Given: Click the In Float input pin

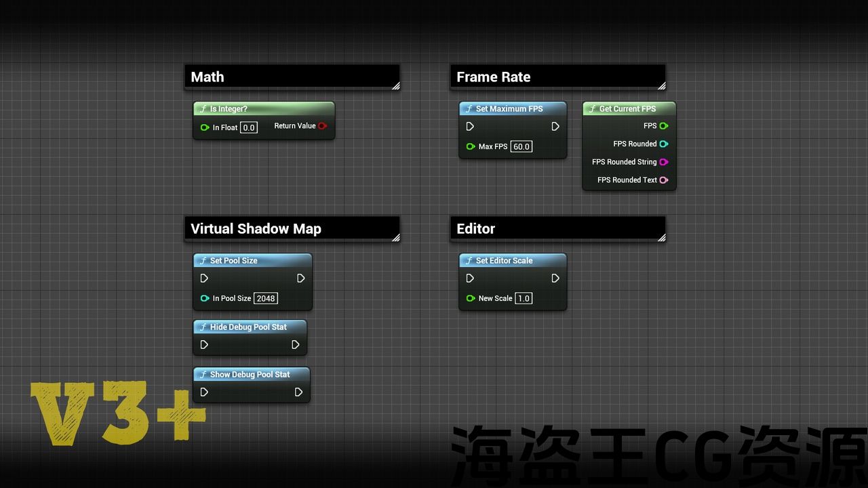Looking at the screenshot, I should tap(205, 127).
